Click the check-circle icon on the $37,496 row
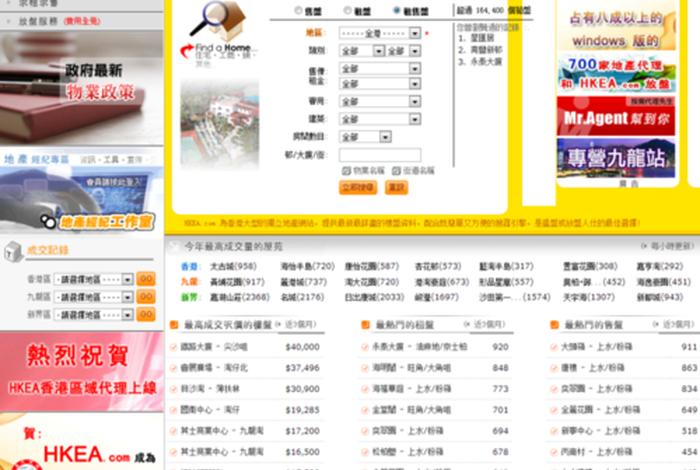The height and width of the screenshot is (470, 700). pyautogui.click(x=174, y=368)
